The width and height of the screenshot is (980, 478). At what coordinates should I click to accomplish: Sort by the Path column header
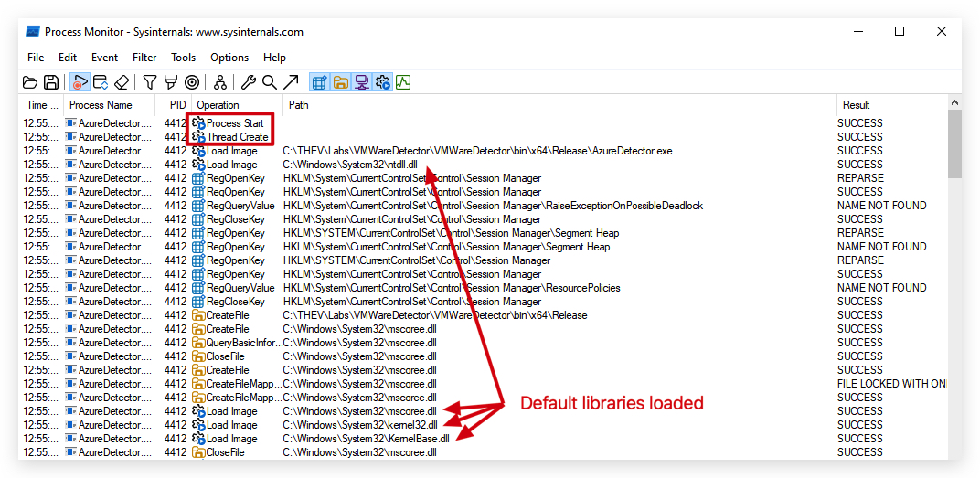pos(559,105)
